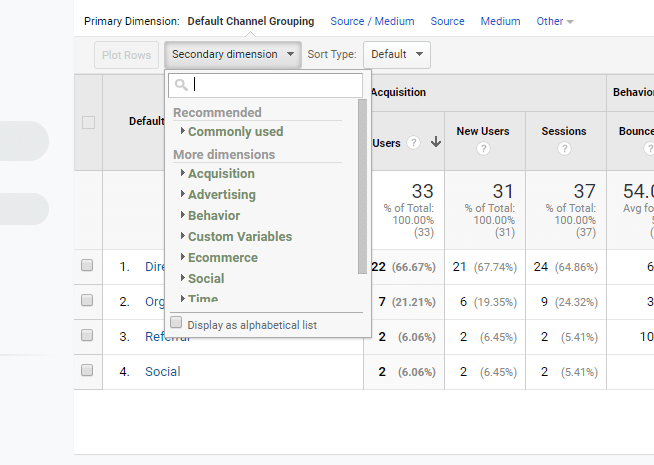Check the row 1 Direct checkbox

click(87, 266)
